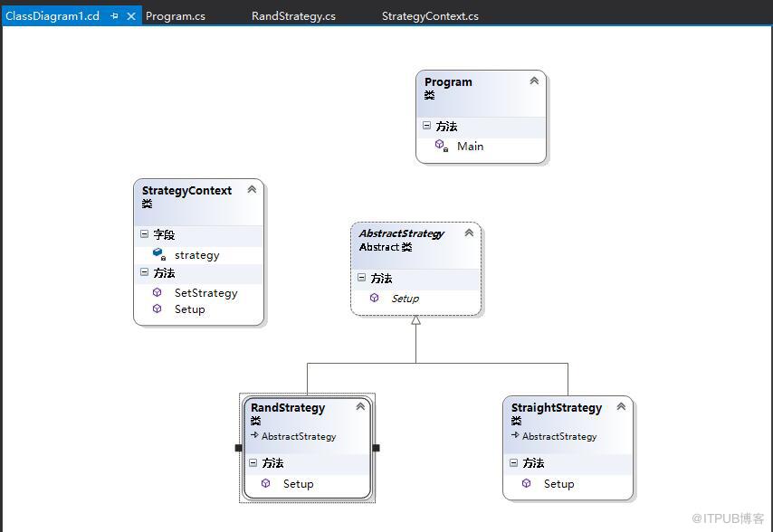
Task: Close the ClassDiagram1.cd tab
Action: (131, 16)
